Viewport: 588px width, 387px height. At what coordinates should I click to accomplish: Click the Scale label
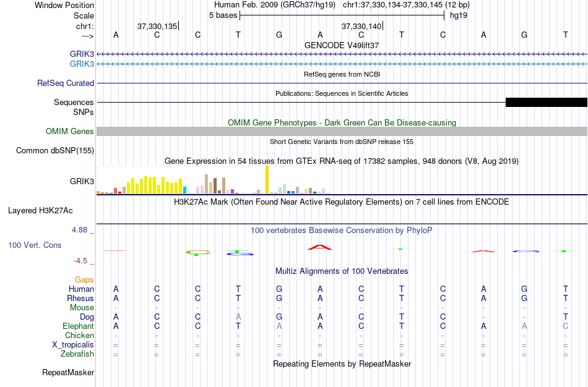pos(84,15)
